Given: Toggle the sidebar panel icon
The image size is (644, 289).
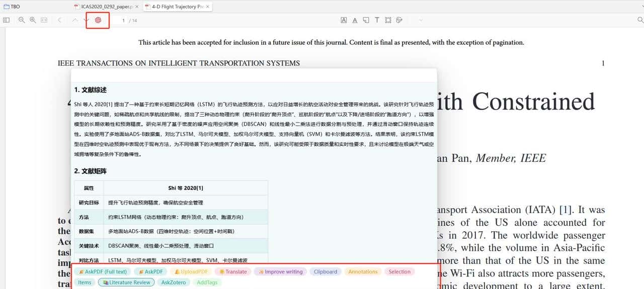Looking at the screenshot, I should tap(6, 20).
